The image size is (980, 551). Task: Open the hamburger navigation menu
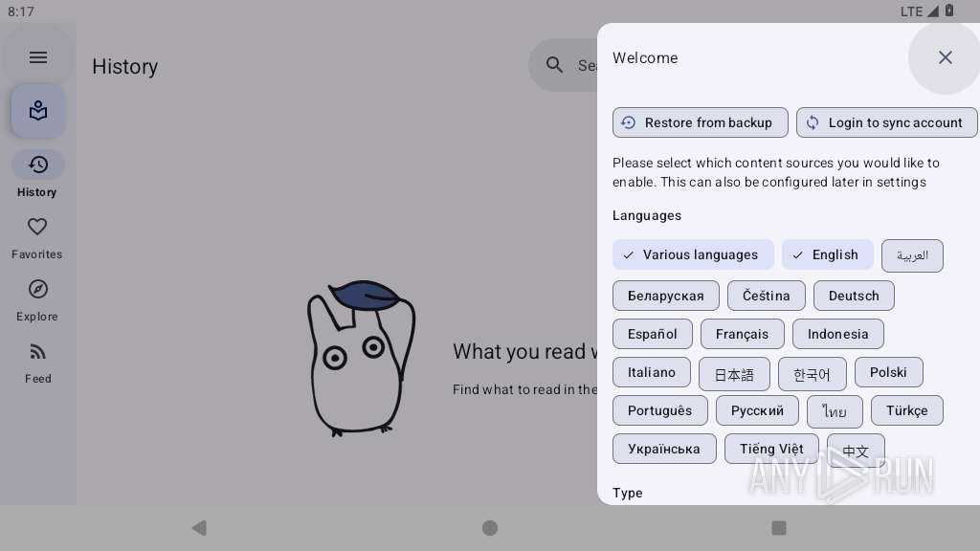38,57
